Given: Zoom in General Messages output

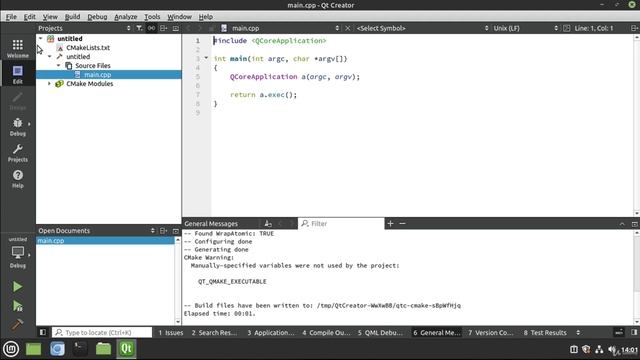Looking at the screenshot, I should point(390,223).
